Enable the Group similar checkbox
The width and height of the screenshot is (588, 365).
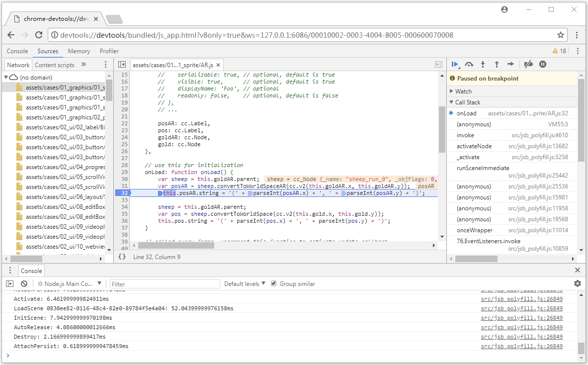pyautogui.click(x=273, y=283)
